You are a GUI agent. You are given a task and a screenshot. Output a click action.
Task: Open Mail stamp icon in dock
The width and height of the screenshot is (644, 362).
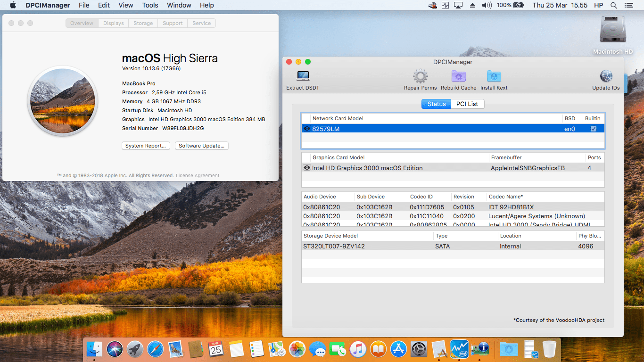pyautogui.click(x=175, y=349)
